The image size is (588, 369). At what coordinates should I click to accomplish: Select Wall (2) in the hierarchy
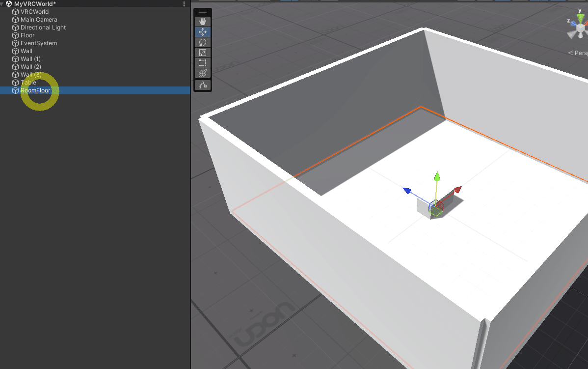[x=31, y=67]
